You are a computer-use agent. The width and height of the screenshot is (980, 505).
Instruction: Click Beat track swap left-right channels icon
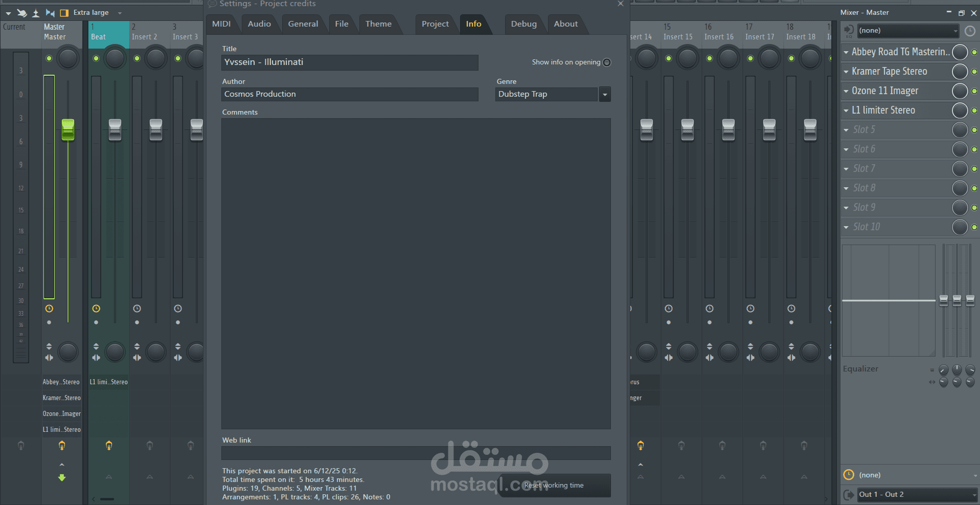96,358
